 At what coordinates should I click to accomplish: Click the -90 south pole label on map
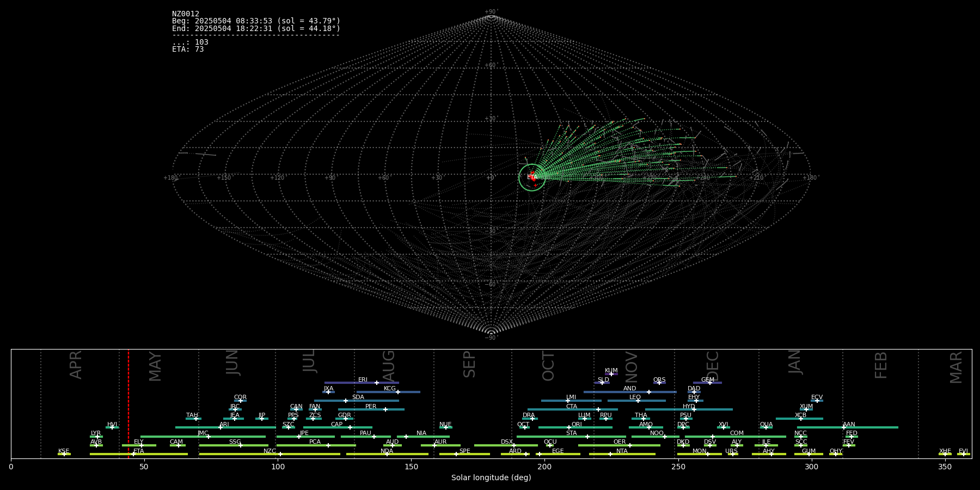click(x=491, y=338)
